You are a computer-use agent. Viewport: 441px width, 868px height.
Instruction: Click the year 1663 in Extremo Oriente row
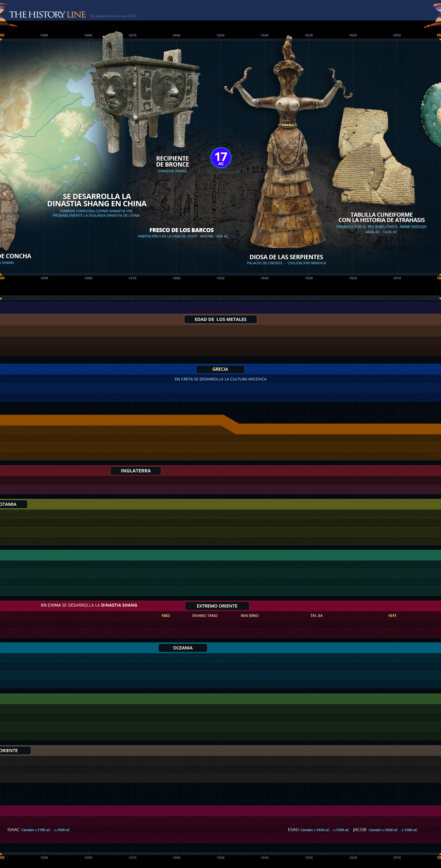point(165,616)
